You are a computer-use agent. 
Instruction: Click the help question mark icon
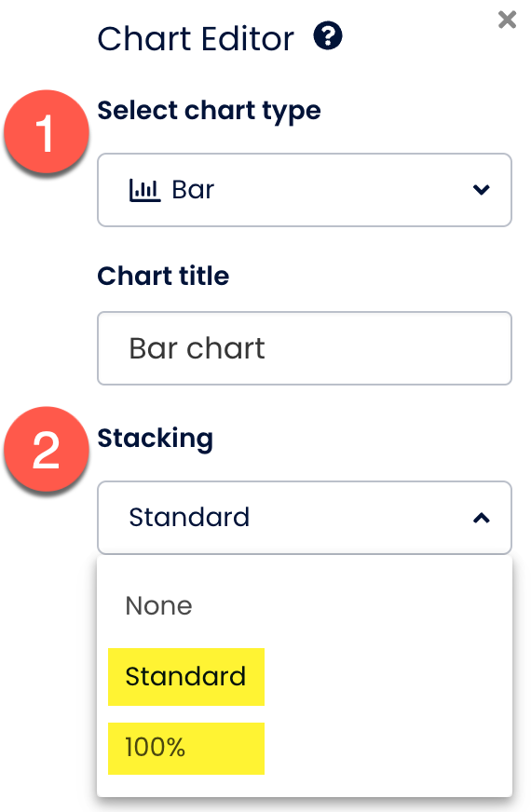click(327, 36)
